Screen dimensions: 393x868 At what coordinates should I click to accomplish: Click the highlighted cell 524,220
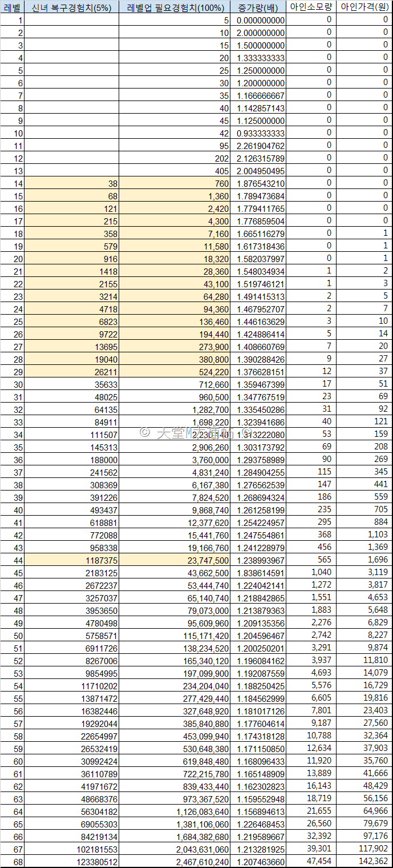click(175, 372)
